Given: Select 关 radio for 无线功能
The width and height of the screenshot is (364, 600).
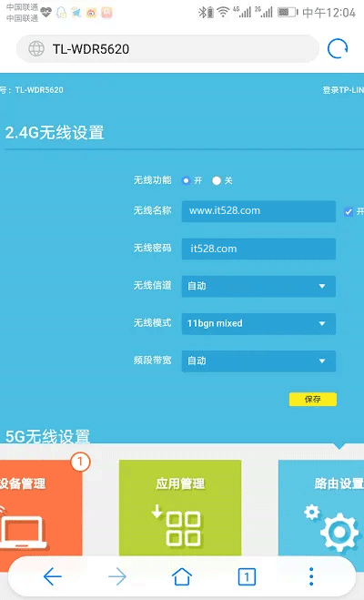Looking at the screenshot, I should tap(217, 180).
